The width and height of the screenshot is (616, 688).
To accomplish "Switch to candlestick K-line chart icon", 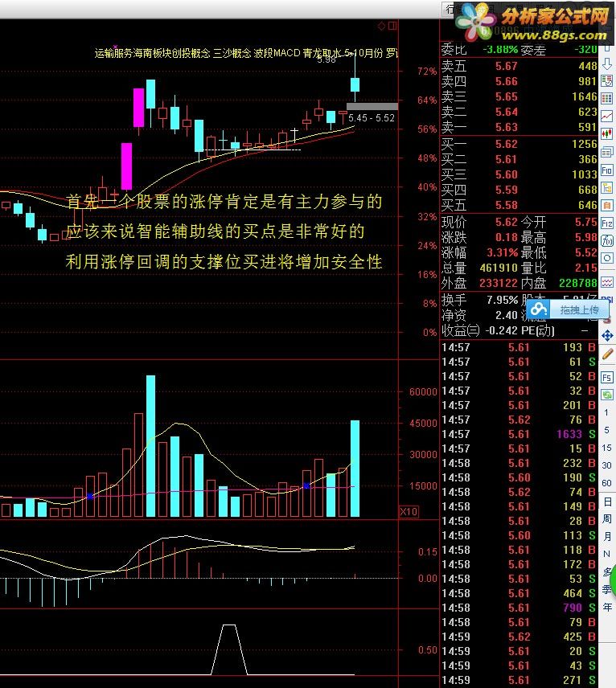I will point(607,134).
